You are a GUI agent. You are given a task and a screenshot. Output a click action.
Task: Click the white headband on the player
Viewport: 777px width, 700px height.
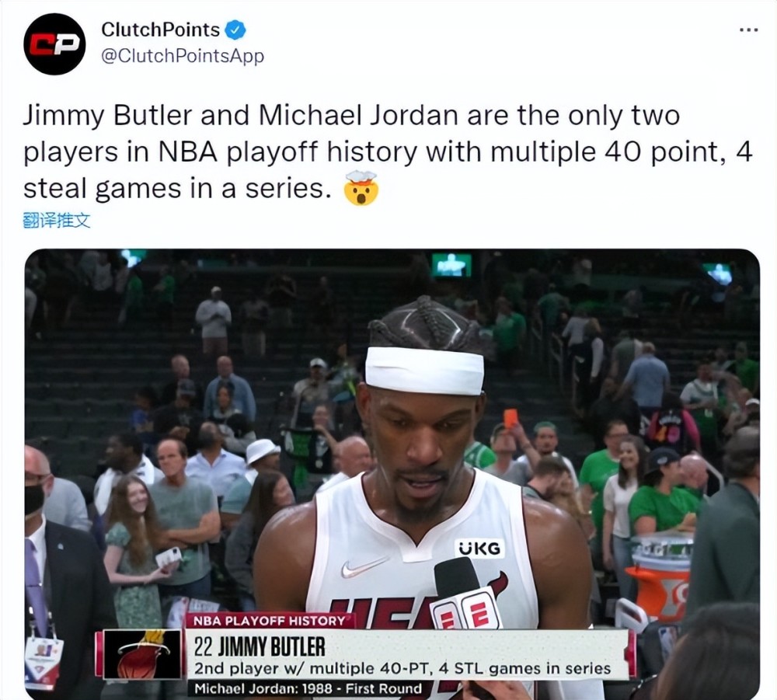pos(425,370)
